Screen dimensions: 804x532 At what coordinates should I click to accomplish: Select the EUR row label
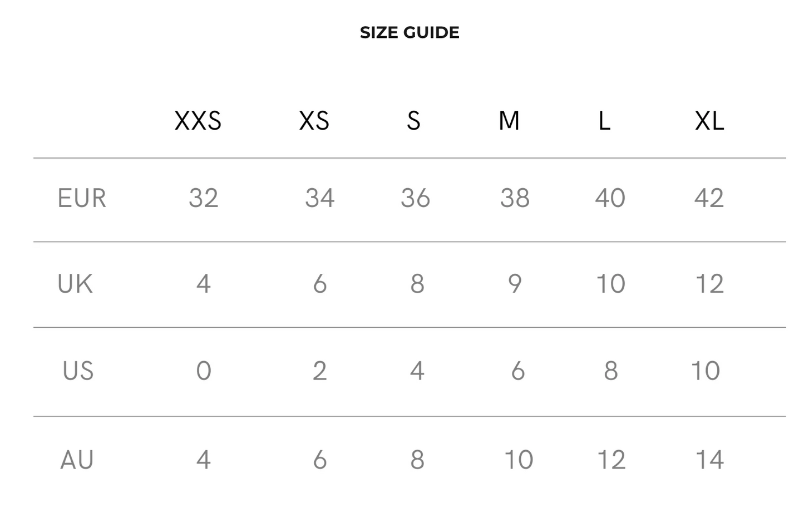point(82,198)
